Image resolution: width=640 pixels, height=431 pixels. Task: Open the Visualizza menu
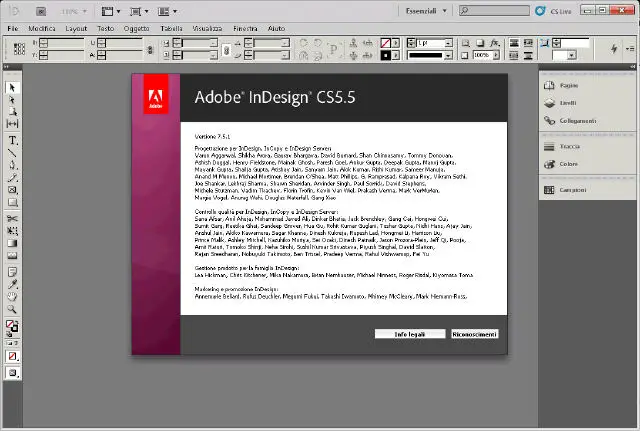click(207, 28)
